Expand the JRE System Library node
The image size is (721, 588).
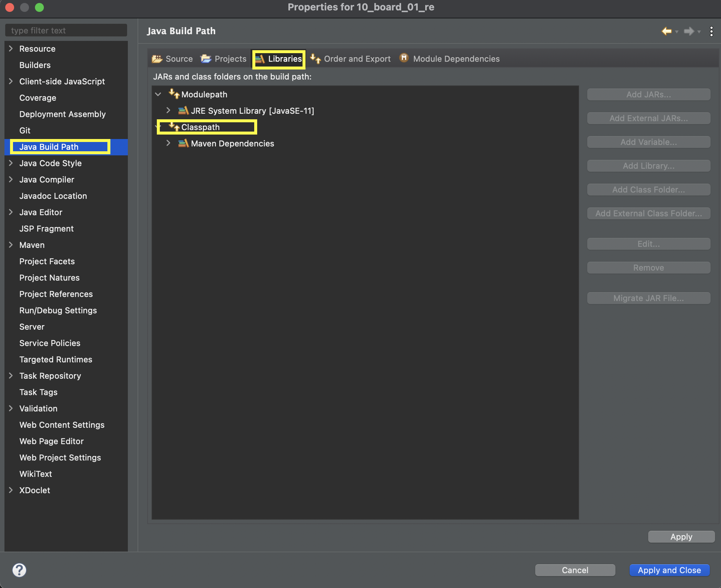[x=168, y=110]
